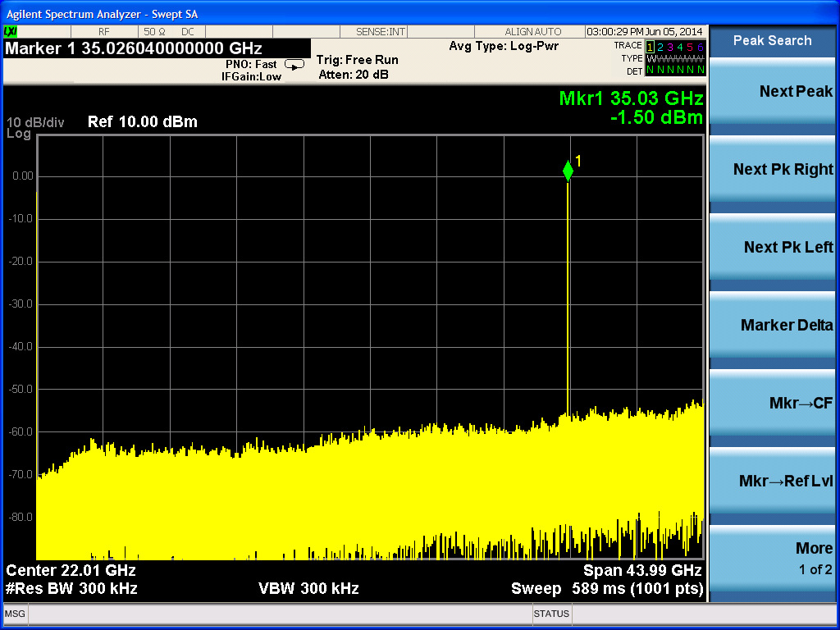Viewport: 840px width, 630px height.
Task: Click the green marker 1 diamond
Action: [x=568, y=171]
